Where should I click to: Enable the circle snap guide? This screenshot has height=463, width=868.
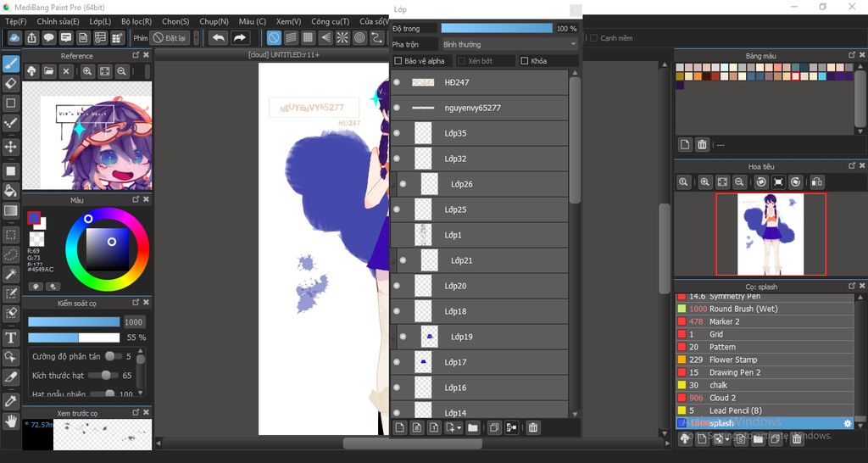click(359, 37)
